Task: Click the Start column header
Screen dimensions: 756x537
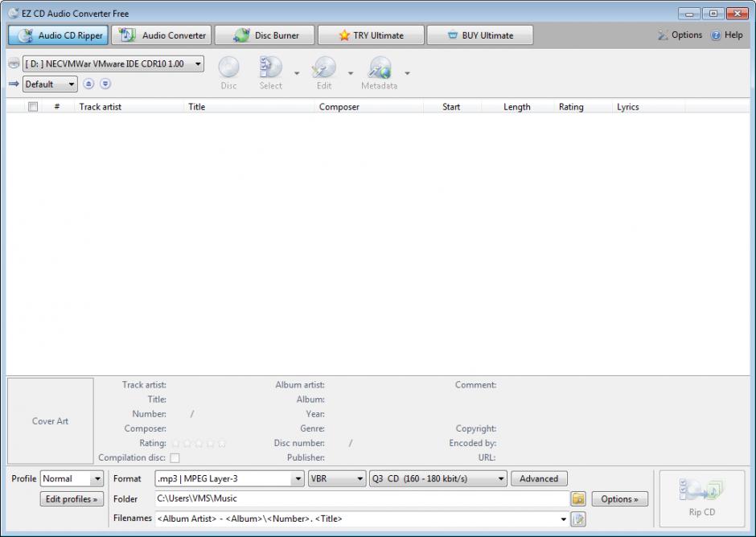Action: (x=451, y=107)
